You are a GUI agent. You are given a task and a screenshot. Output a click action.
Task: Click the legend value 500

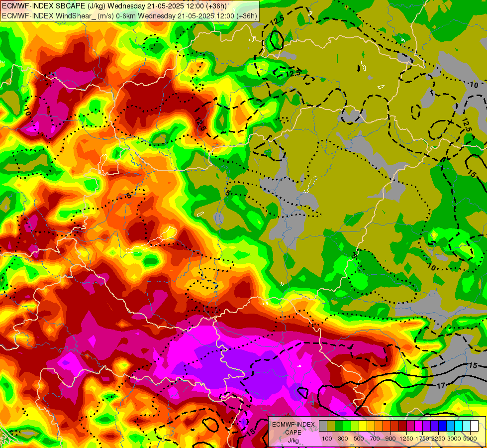[x=359, y=439]
